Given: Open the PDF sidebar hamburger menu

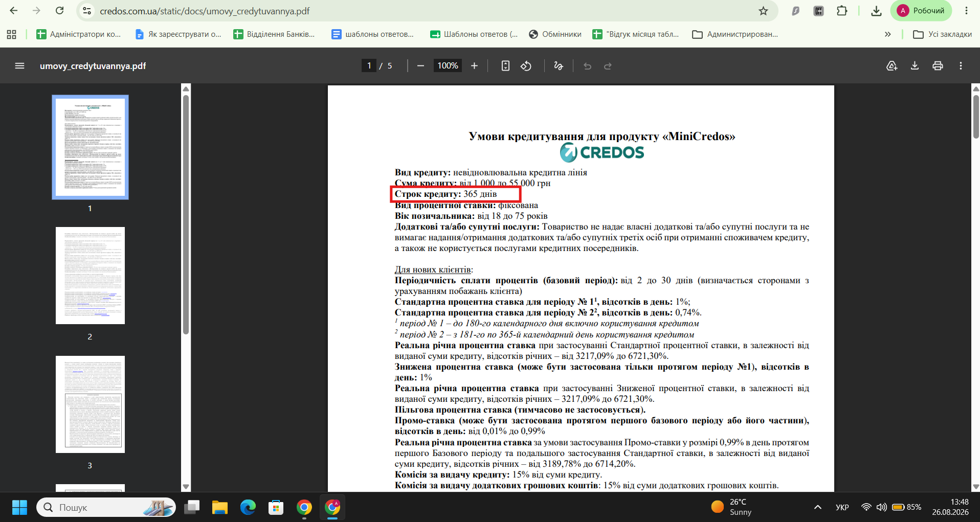Looking at the screenshot, I should 20,66.
